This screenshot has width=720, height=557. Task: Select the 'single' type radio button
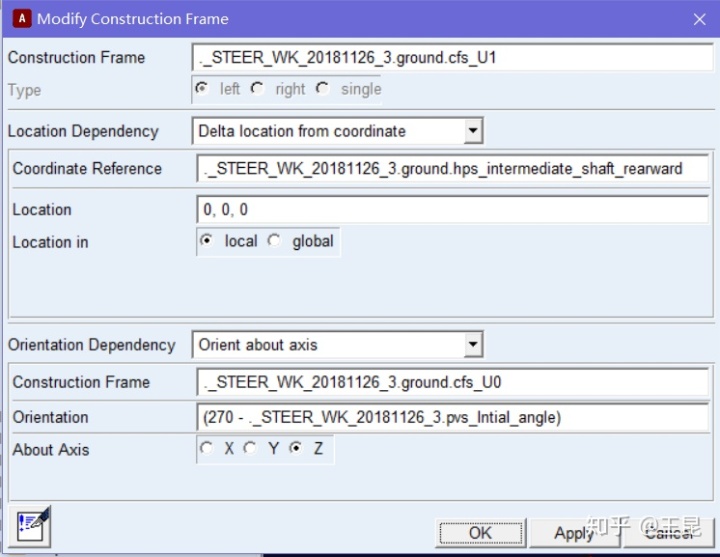(x=322, y=88)
